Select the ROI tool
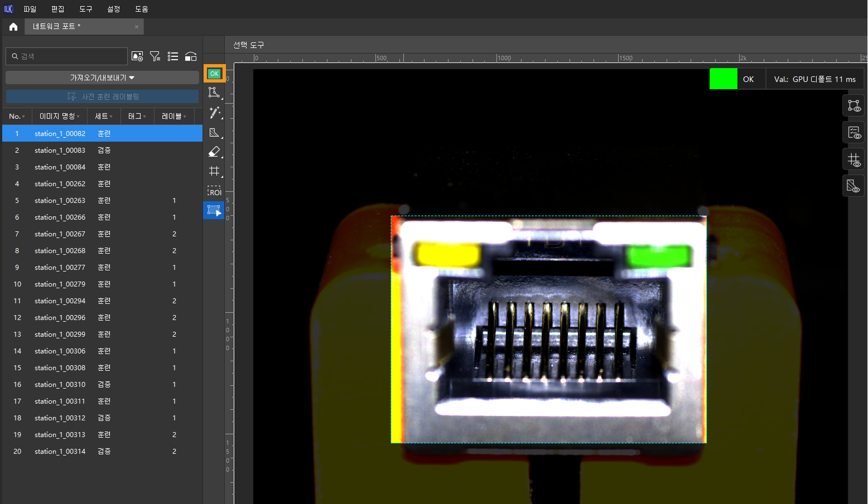Image resolution: width=868 pixels, height=504 pixels. pos(214,191)
